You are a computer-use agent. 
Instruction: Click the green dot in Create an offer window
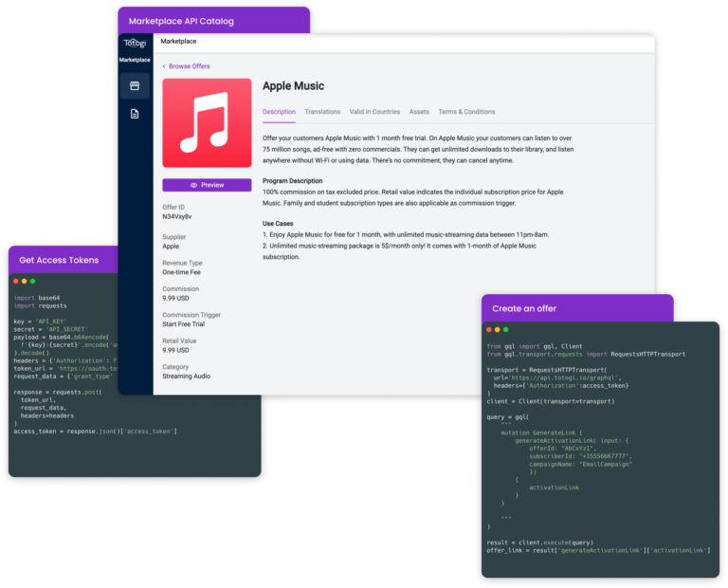point(505,330)
